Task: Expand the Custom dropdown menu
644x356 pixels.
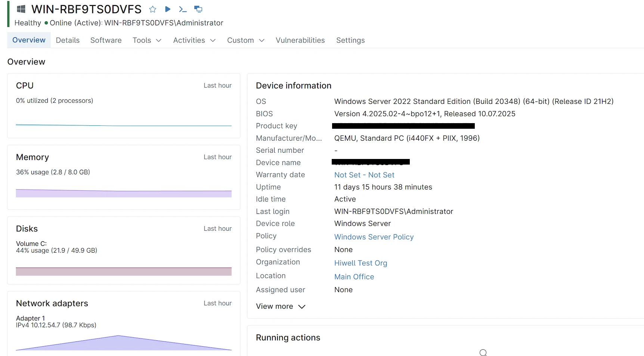Action: coord(246,40)
